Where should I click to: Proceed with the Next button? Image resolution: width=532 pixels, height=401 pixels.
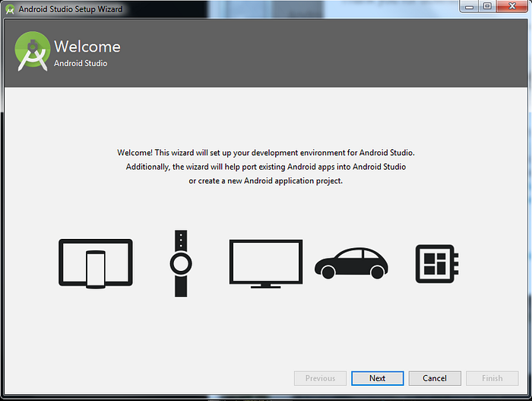[x=377, y=378]
